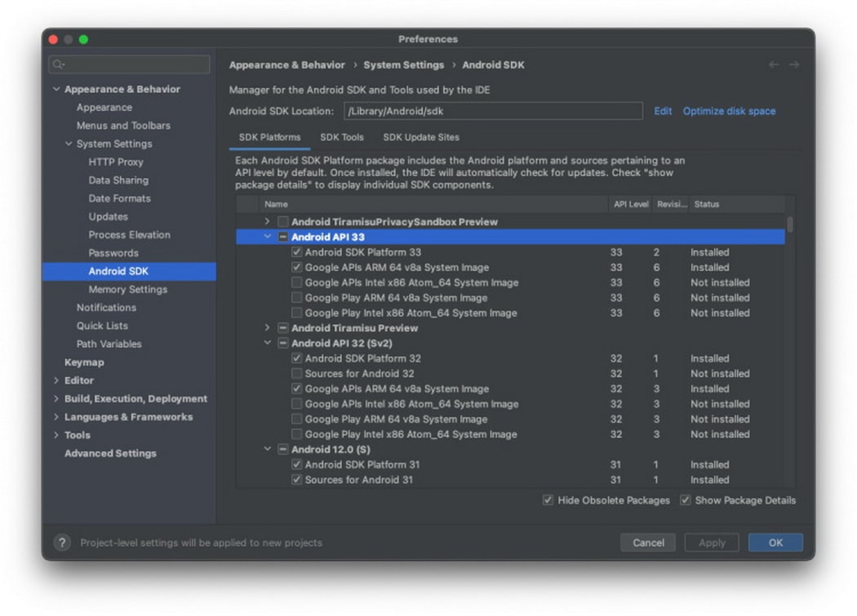Expand the Android Tiramisu Preview group

pos(267,328)
